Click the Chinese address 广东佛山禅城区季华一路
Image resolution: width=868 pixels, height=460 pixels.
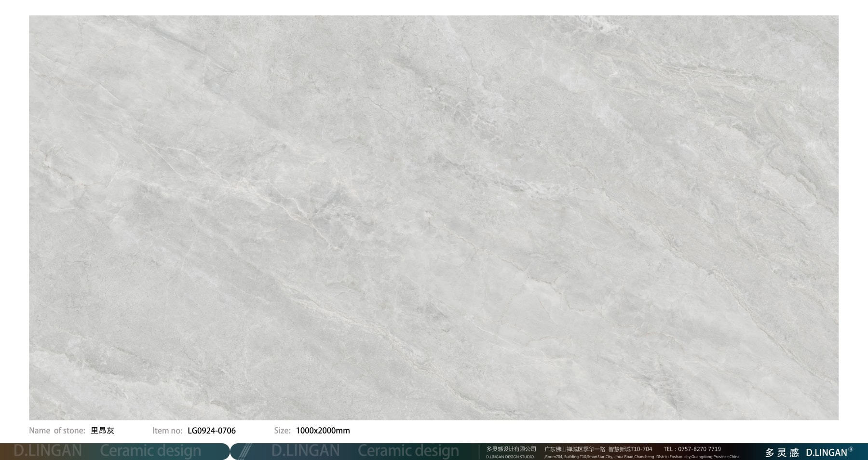(x=574, y=449)
